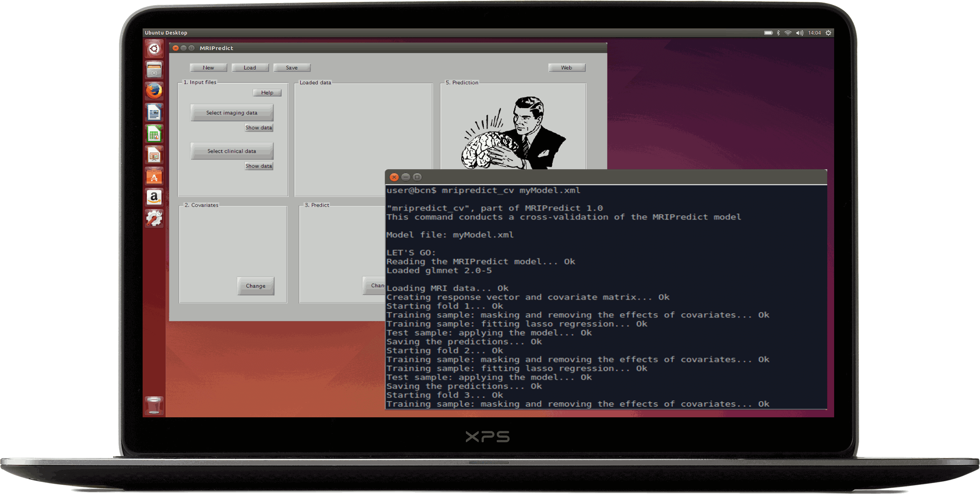Viewport: 980px width, 494px height.
Task: Launch LibreOffice Writer from the dock
Action: point(154,113)
